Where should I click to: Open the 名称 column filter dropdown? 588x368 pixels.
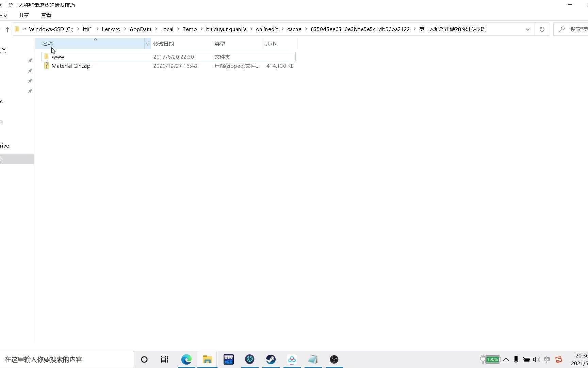[147, 44]
